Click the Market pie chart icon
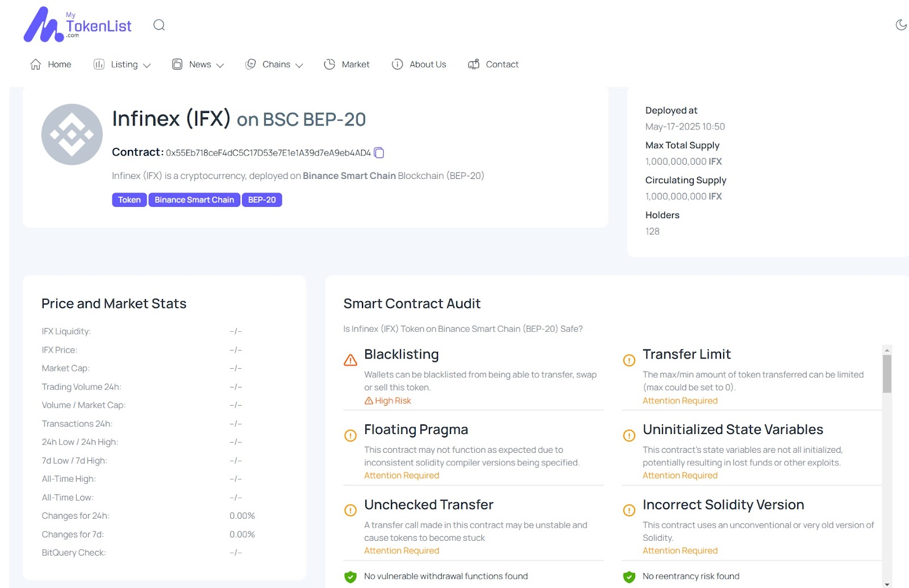 330,64
